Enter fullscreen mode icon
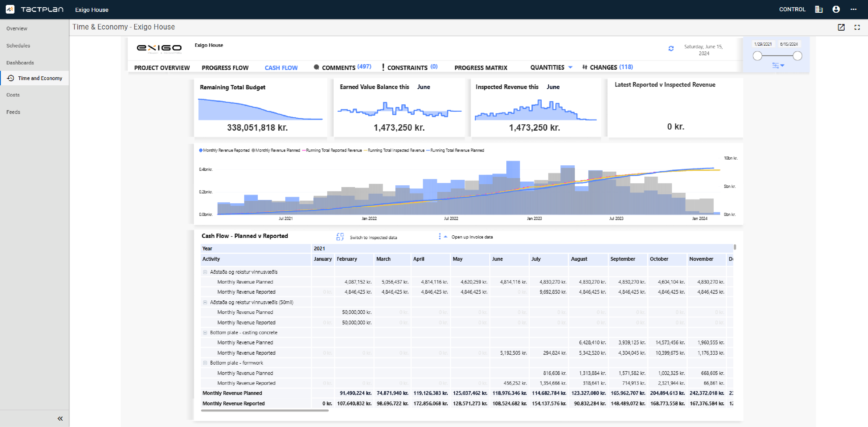Viewport: 868px width, 427px height. coord(857,27)
